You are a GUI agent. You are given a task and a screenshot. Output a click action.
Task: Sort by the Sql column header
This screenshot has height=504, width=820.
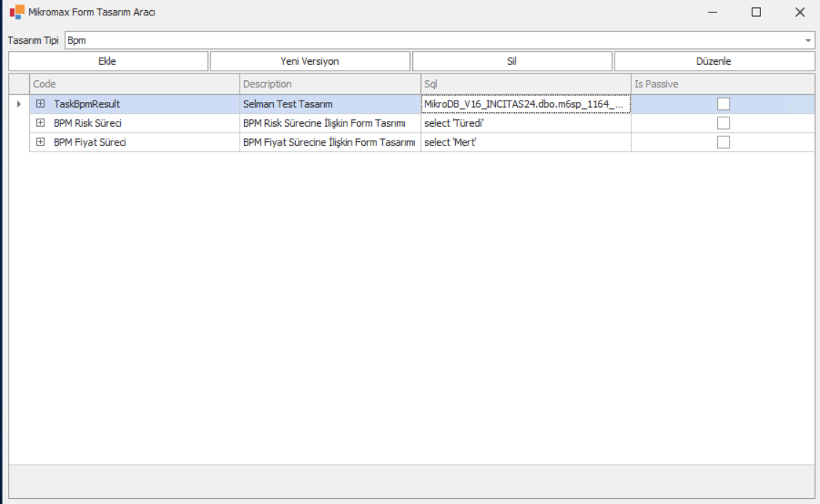[526, 84]
